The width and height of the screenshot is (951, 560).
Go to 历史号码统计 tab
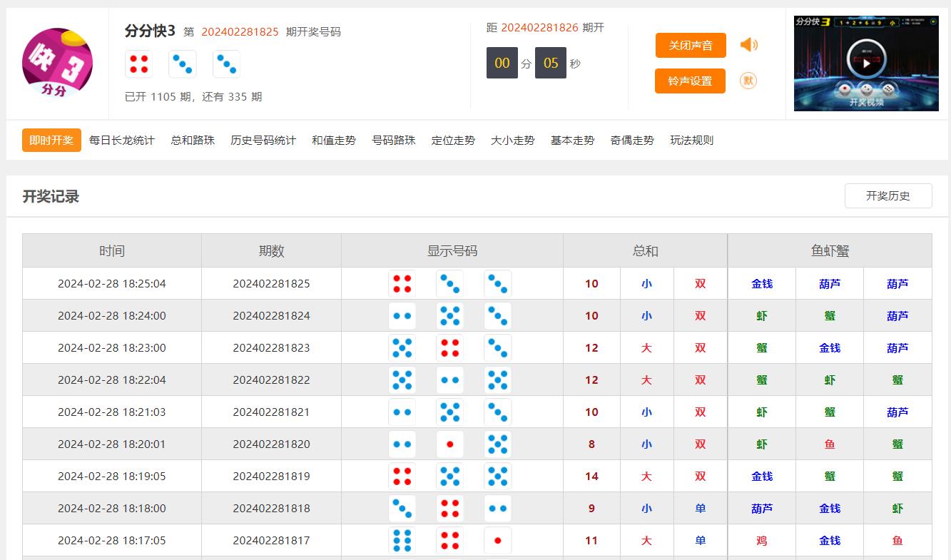[263, 141]
